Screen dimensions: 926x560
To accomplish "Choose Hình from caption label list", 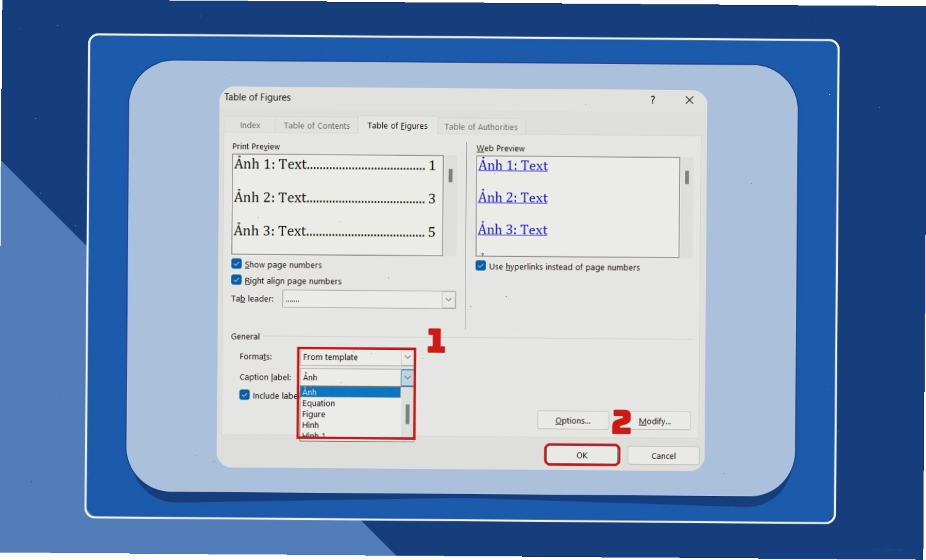I will click(350, 425).
